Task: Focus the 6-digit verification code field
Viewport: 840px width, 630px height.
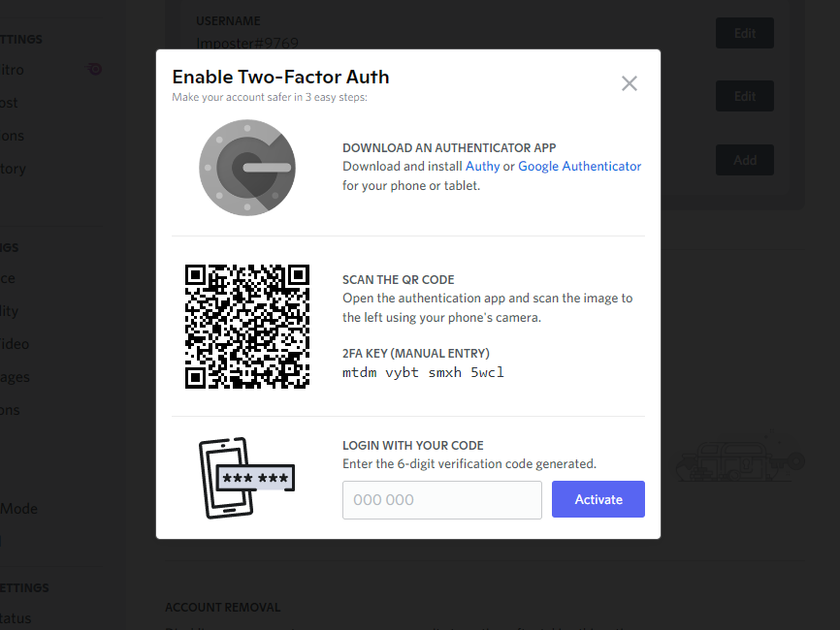Action: (442, 499)
